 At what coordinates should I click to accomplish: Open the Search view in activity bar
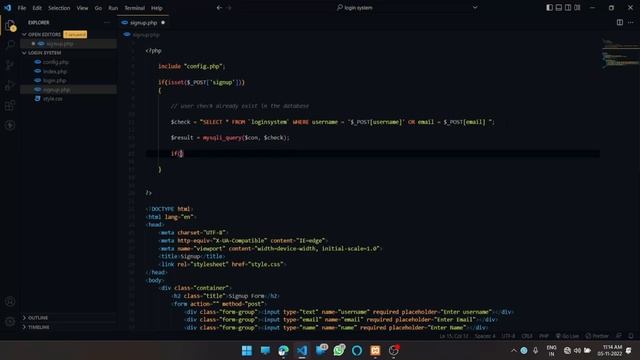click(x=10, y=44)
